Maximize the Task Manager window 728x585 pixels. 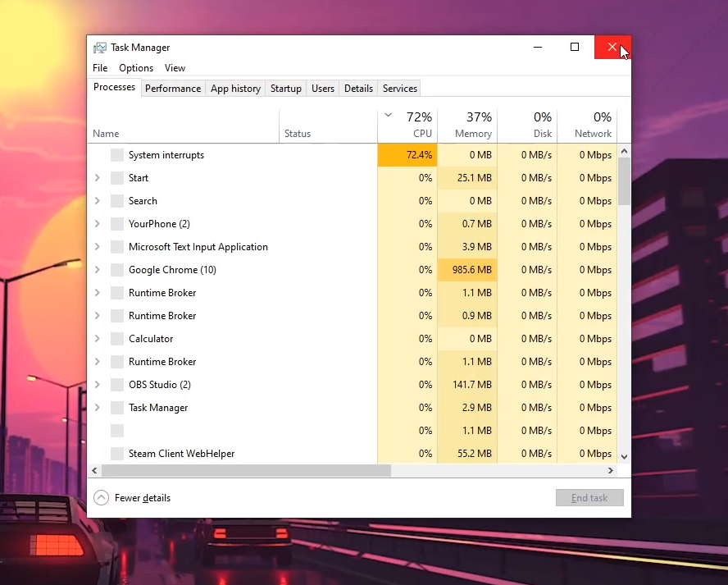pyautogui.click(x=575, y=47)
